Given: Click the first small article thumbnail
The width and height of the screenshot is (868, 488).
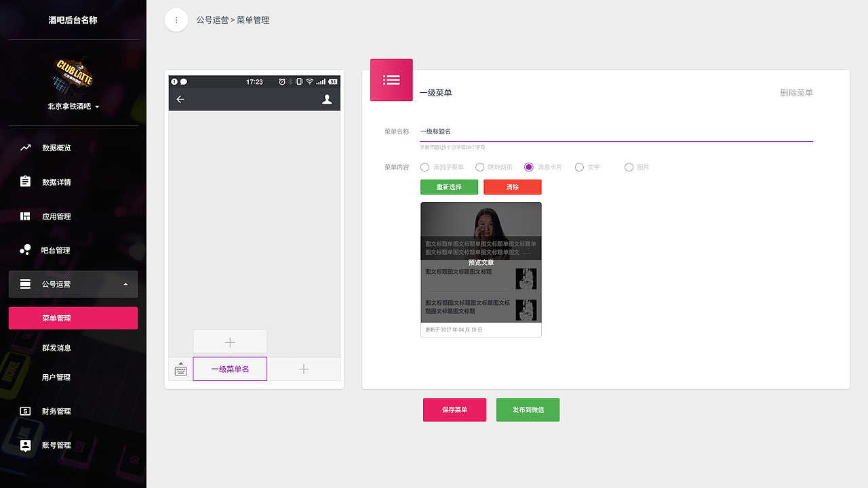Looking at the screenshot, I should pos(526,279).
